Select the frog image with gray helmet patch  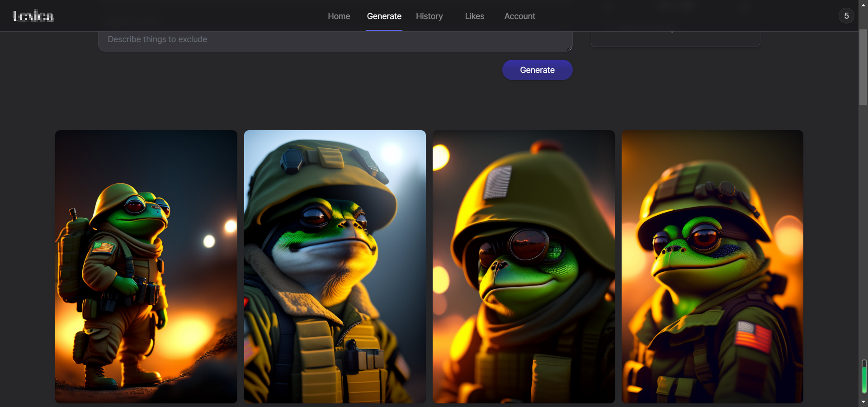coord(524,267)
